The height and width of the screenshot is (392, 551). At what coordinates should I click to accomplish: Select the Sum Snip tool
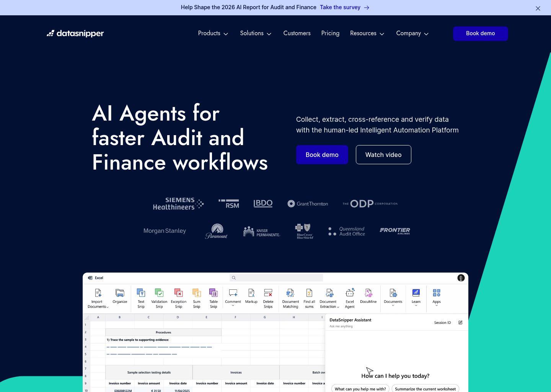click(x=197, y=293)
